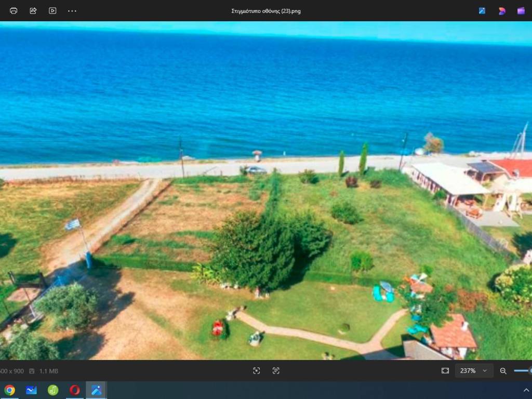Viewport: 532px width, 399px height.
Task: Open Edit with Photos icon
Action: [482, 10]
